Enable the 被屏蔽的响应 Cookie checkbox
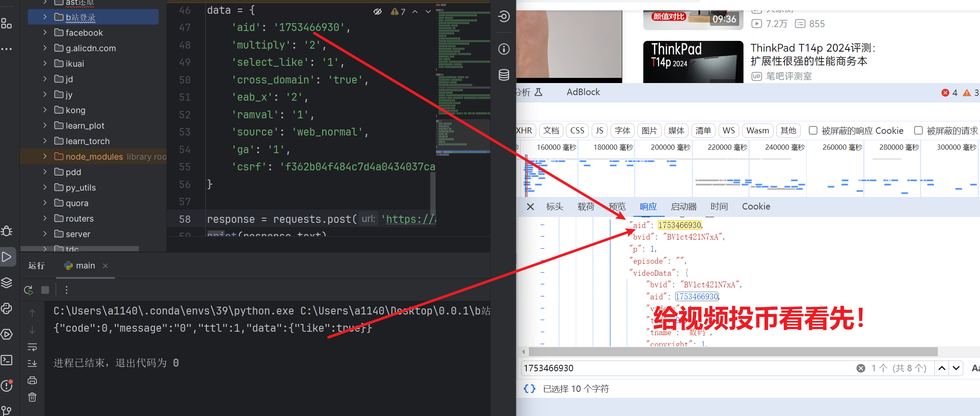The height and width of the screenshot is (416, 980). coord(813,131)
